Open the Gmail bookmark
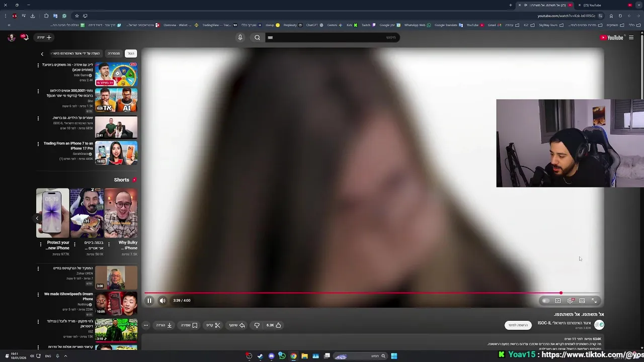The height and width of the screenshot is (362, 644). 494,25
